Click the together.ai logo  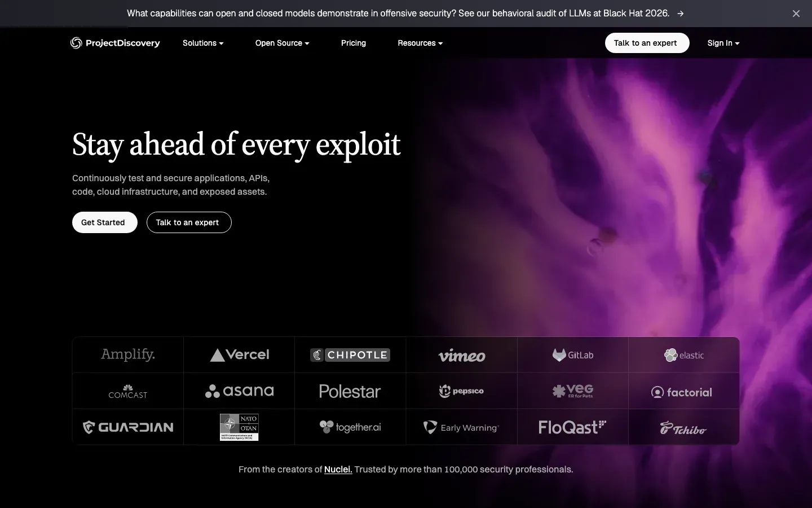[350, 427]
